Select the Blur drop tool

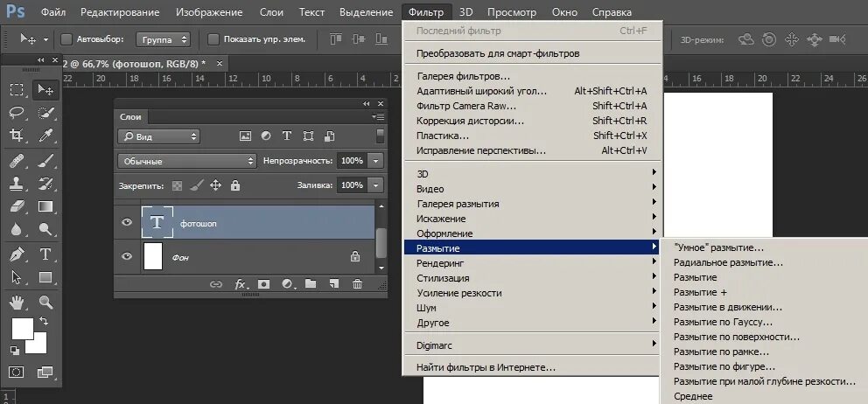[x=17, y=228]
